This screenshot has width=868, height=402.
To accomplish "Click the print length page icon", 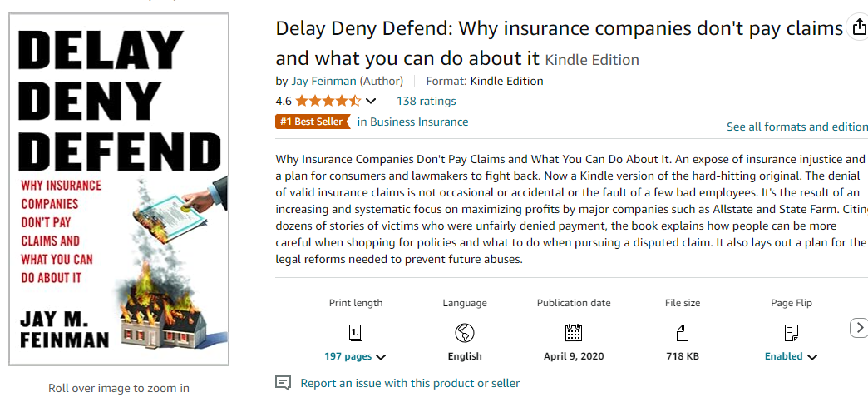I will point(356,333).
